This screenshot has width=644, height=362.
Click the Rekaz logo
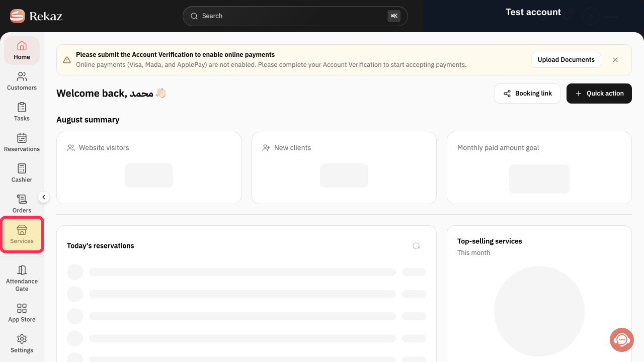click(x=36, y=16)
